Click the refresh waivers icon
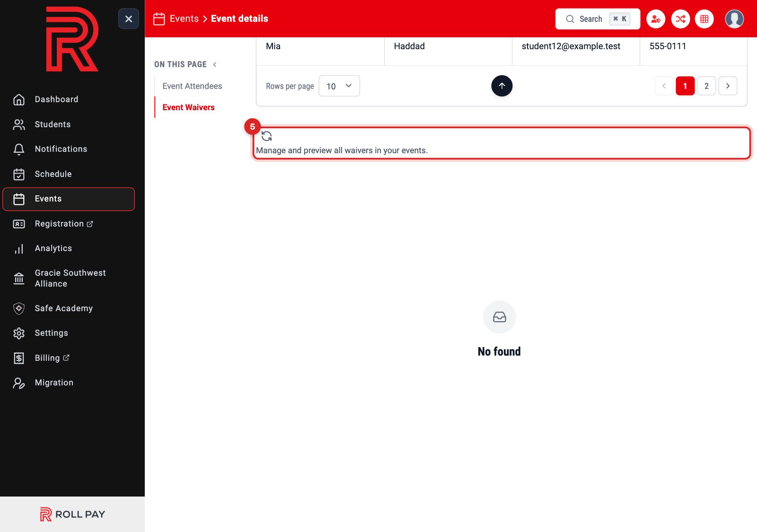The image size is (757, 532). 267,136
